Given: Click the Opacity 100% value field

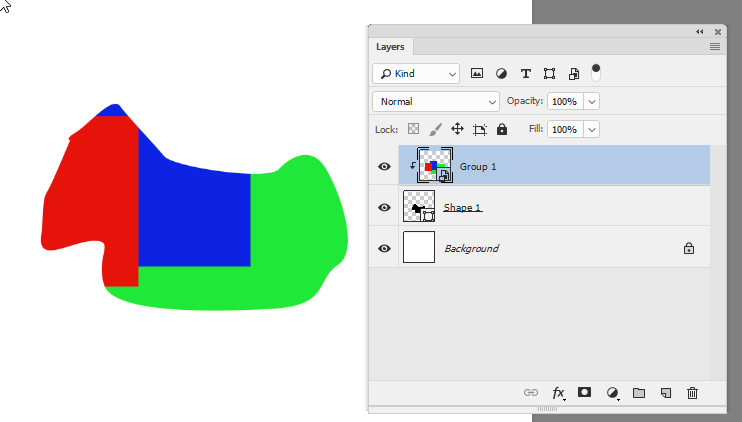Looking at the screenshot, I should point(565,101).
